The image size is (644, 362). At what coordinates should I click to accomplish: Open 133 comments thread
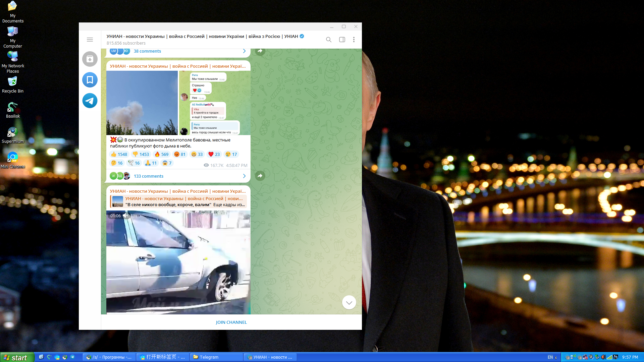coord(149,176)
